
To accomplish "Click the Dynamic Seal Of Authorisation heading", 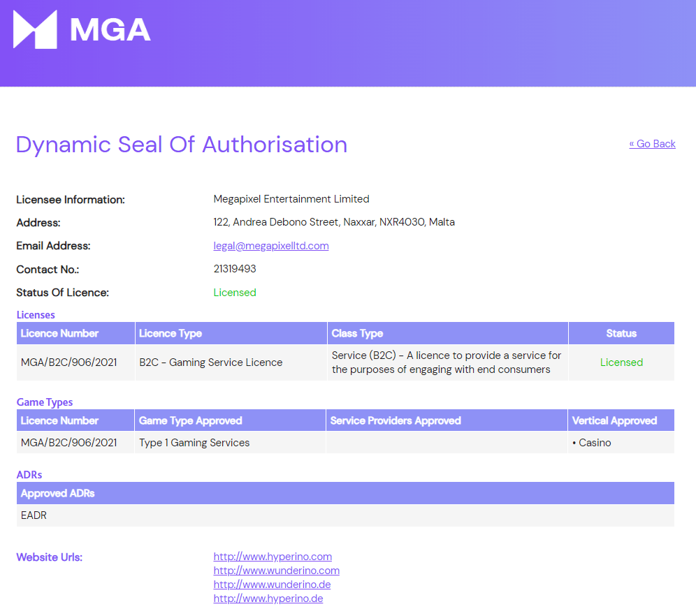I will click(x=182, y=145).
